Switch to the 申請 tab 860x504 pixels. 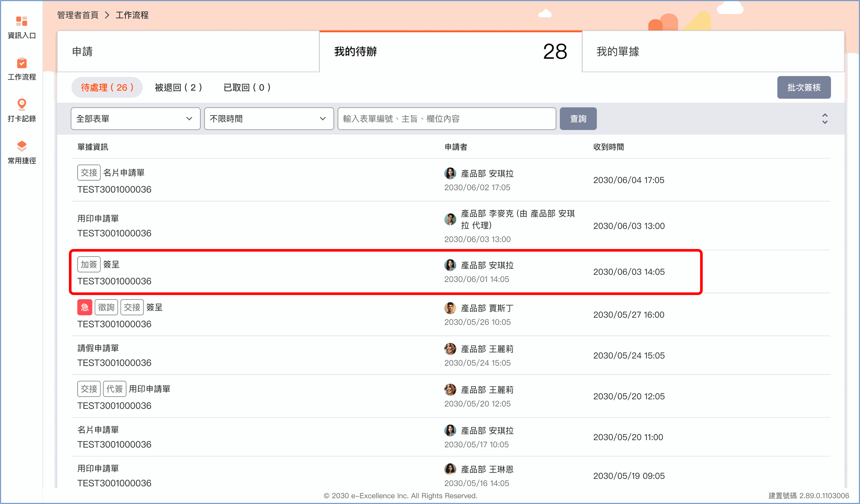click(x=188, y=51)
